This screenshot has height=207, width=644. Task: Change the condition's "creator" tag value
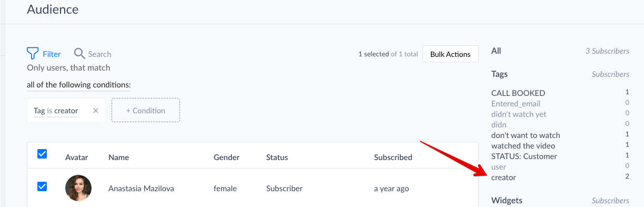[x=66, y=111]
